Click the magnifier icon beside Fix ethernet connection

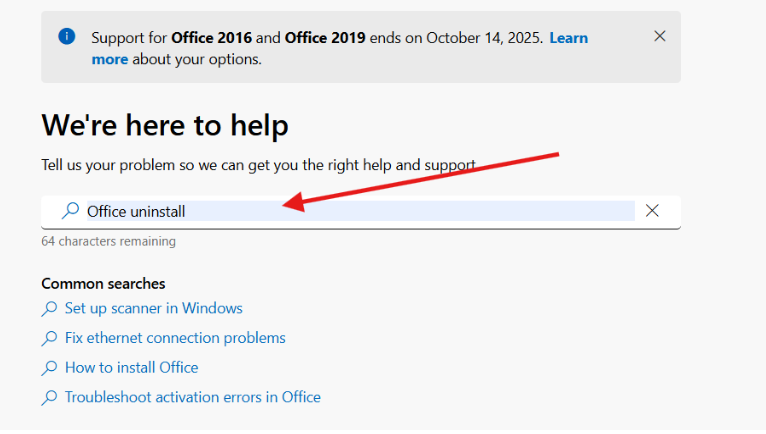click(49, 338)
